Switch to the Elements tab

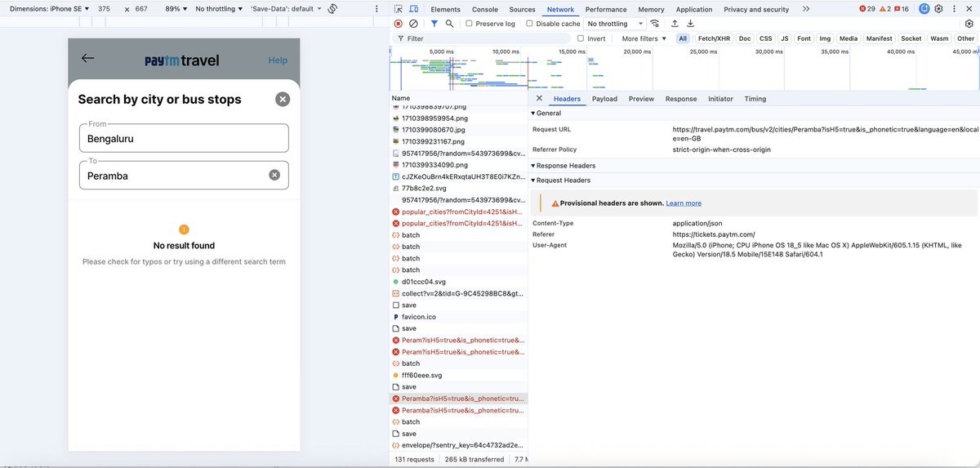[x=445, y=9]
